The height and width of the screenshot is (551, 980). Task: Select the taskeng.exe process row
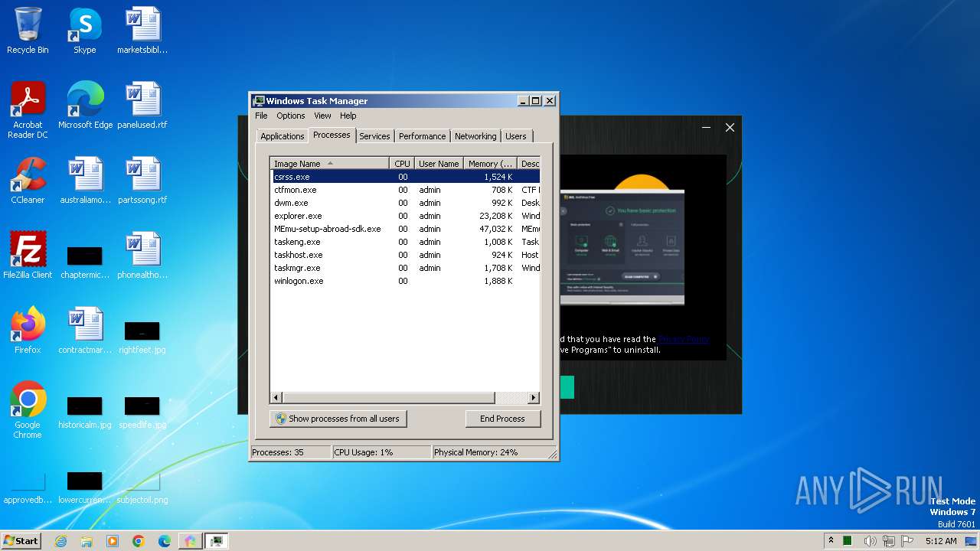click(x=405, y=242)
